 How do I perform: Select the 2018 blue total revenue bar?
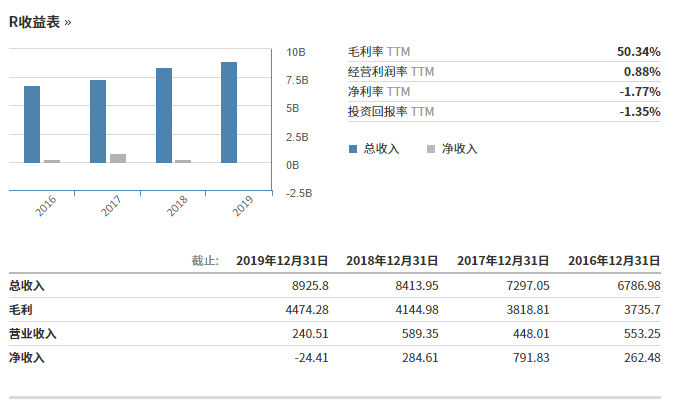(x=164, y=115)
